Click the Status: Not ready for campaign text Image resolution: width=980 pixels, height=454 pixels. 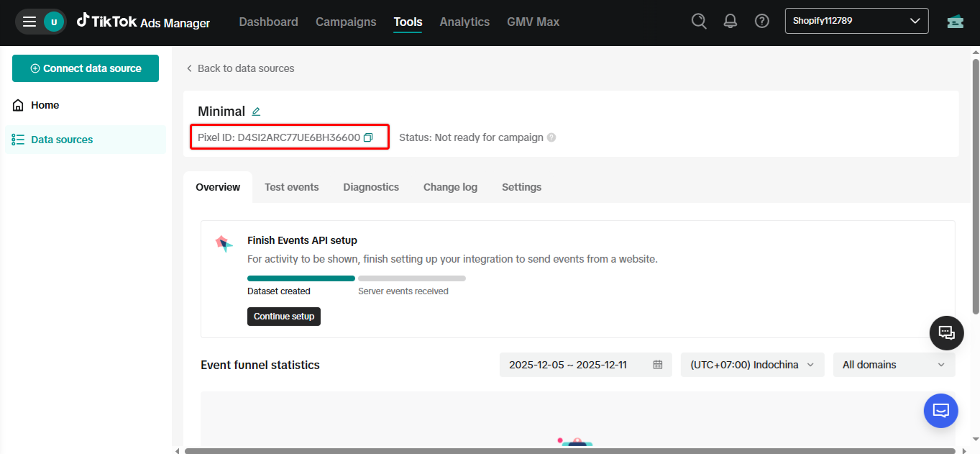(471, 137)
